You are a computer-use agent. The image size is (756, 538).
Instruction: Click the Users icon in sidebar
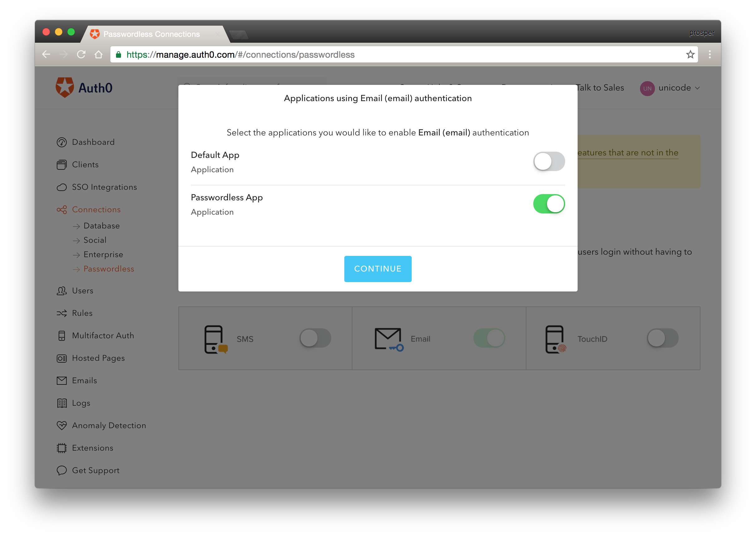[x=62, y=291]
